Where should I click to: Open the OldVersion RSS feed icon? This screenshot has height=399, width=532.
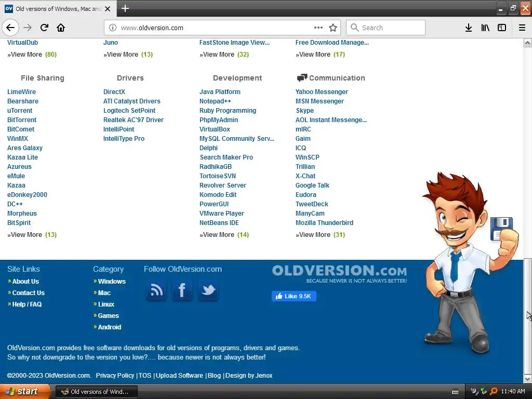tap(156, 290)
